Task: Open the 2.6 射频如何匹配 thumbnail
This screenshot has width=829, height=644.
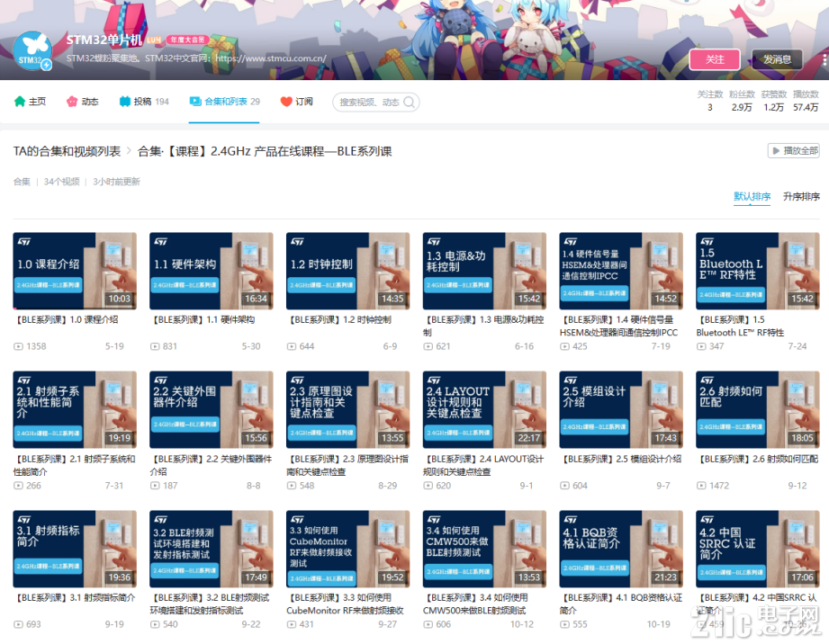Action: [x=758, y=410]
